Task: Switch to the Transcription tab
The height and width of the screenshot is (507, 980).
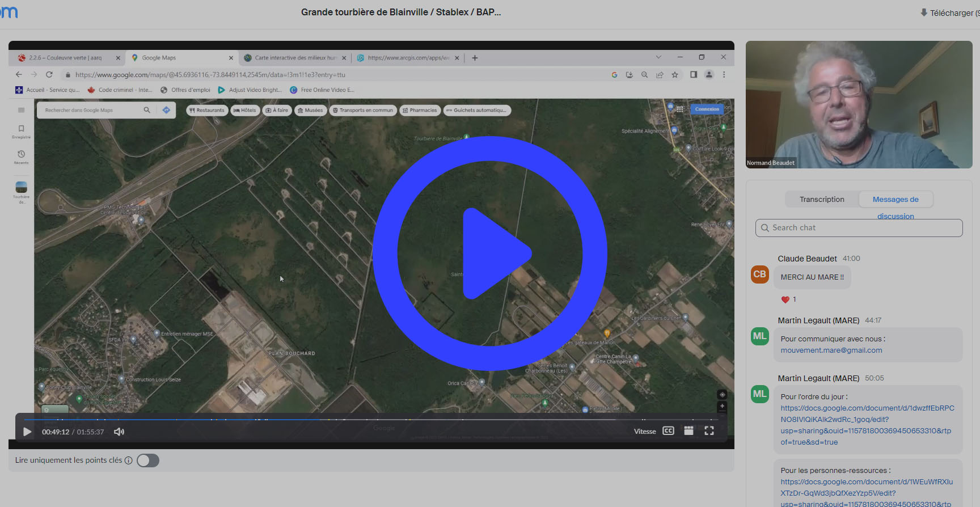Action: tap(822, 199)
